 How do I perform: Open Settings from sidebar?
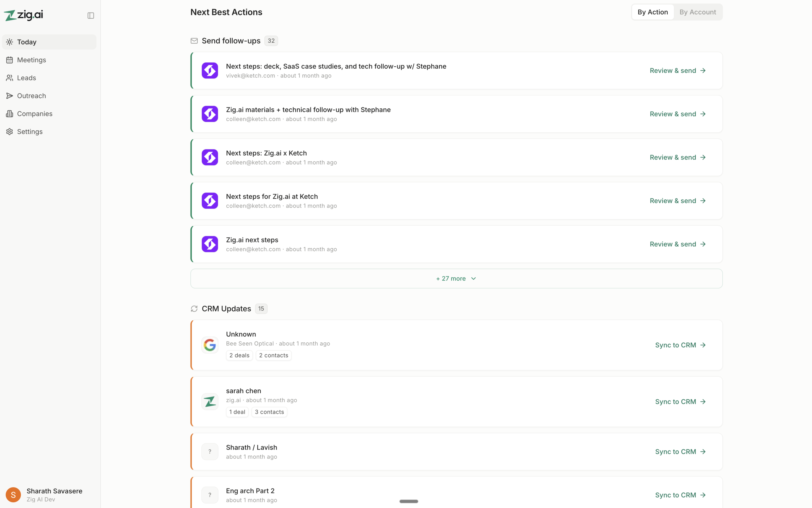click(49, 131)
